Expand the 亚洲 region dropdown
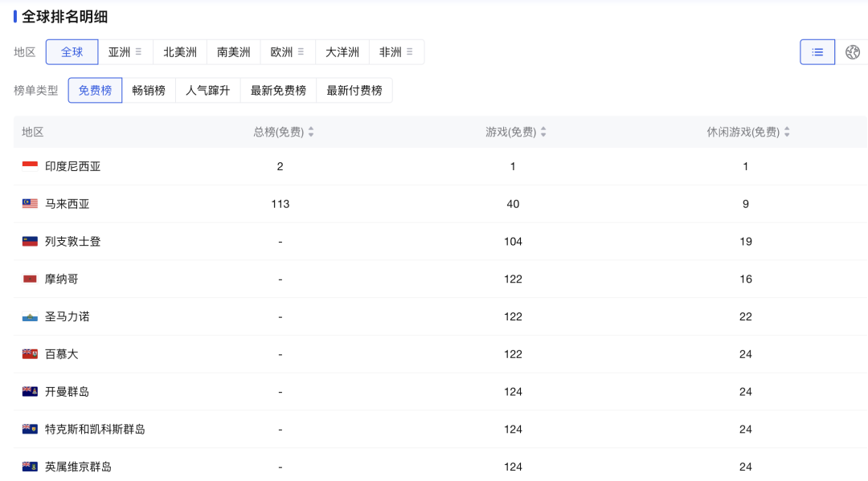The width and height of the screenshot is (868, 481). pos(138,52)
